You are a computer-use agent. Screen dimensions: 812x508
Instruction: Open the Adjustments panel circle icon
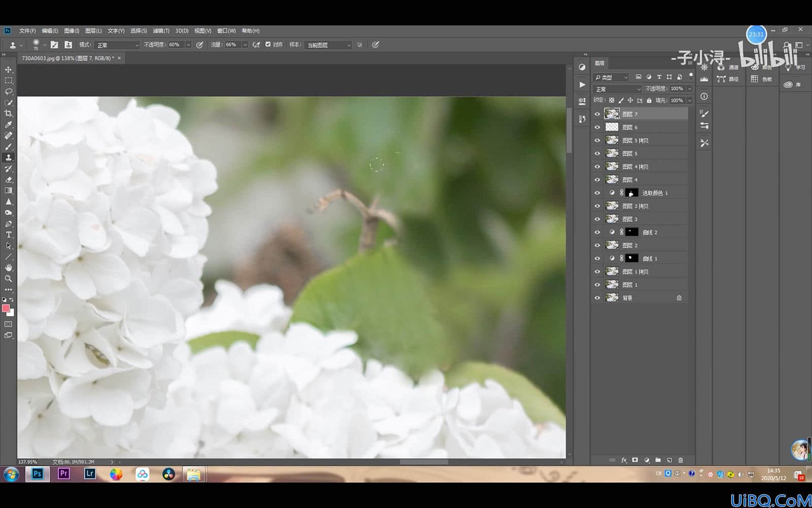click(582, 67)
